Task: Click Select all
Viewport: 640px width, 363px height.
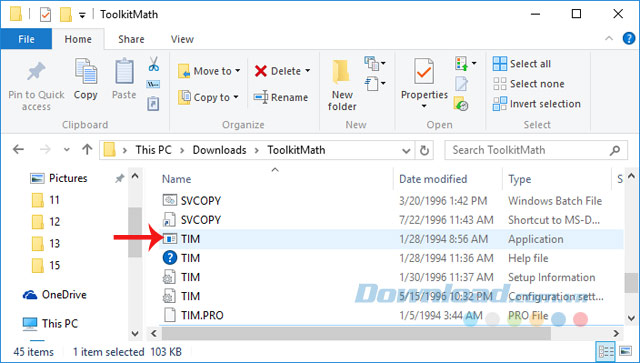Action: pos(522,64)
